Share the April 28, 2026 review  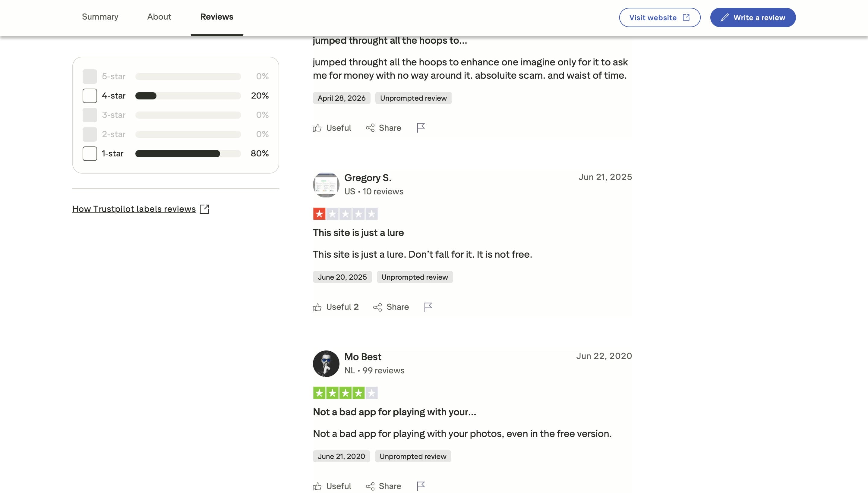click(383, 128)
